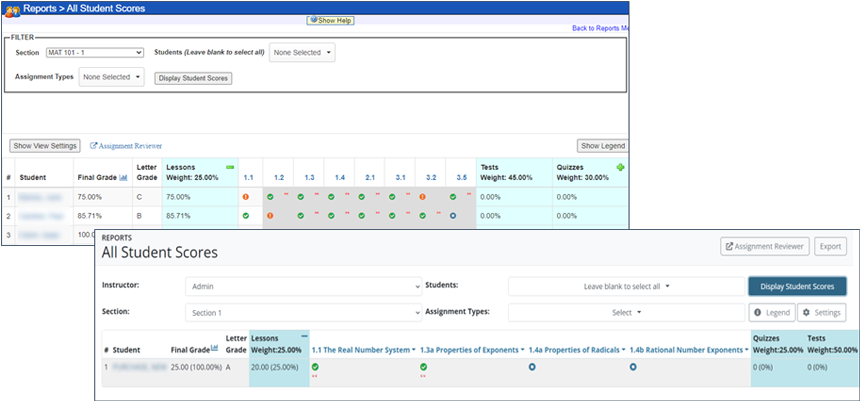Click green checkmark under 1.1 The Real Number System
The width and height of the screenshot is (862, 415).
pos(315,368)
